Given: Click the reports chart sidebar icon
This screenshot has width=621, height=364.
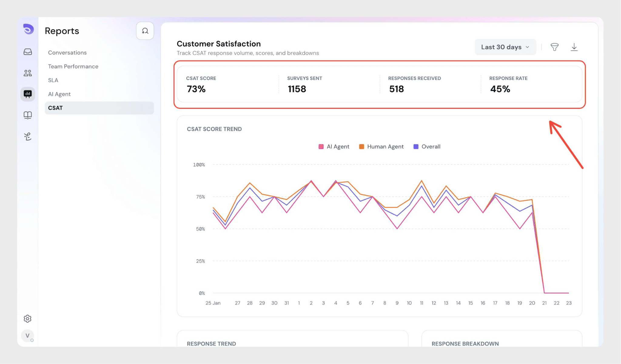Looking at the screenshot, I should (x=28, y=94).
